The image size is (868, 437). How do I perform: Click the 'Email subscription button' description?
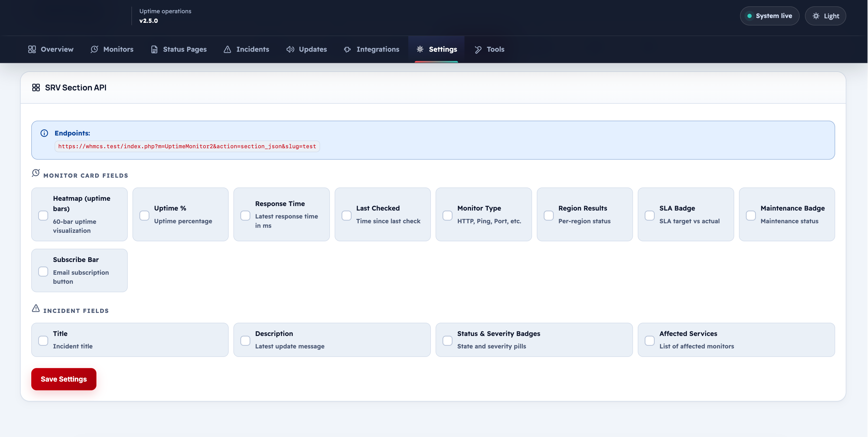[x=81, y=277]
